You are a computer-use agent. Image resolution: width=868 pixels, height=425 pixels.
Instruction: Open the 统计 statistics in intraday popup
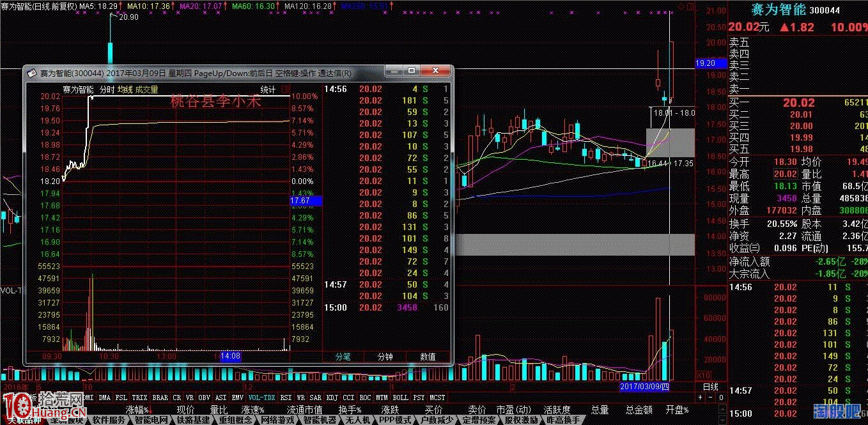click(x=268, y=89)
